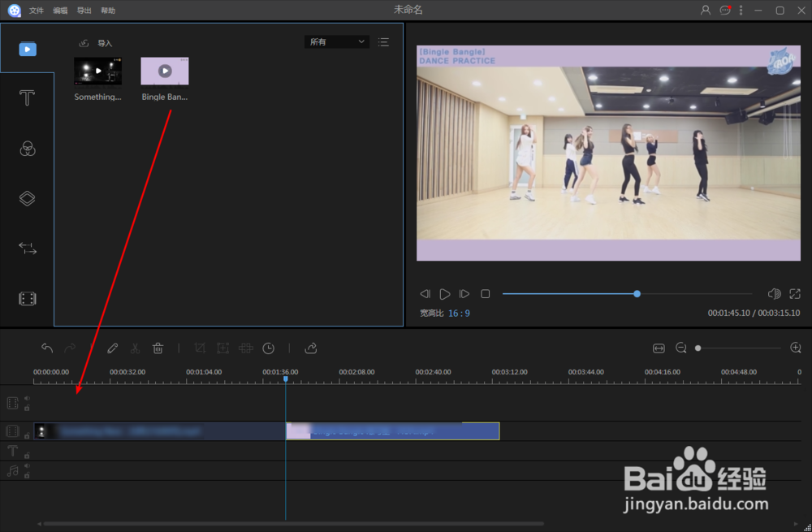Open the 帮助 menu
The width and height of the screenshot is (812, 532).
pos(108,11)
